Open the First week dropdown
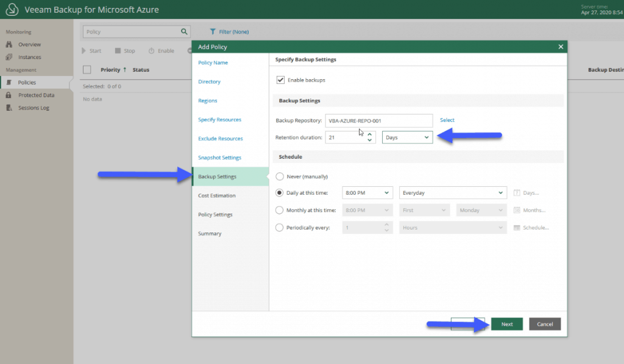The image size is (624, 364). 424,210
